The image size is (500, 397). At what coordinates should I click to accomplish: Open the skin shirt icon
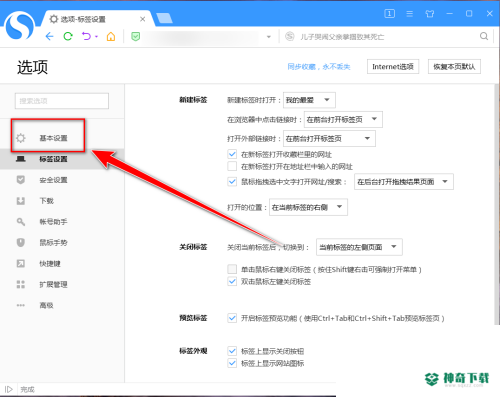(x=430, y=14)
